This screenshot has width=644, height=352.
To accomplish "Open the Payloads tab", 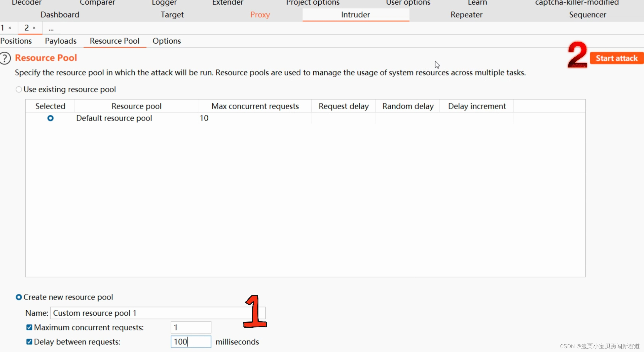I will pyautogui.click(x=60, y=41).
